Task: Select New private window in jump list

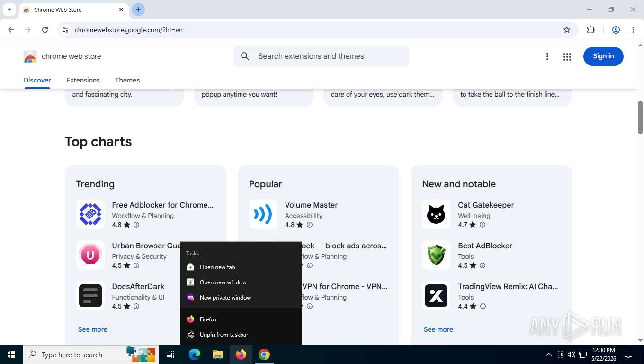Action: 241,298
